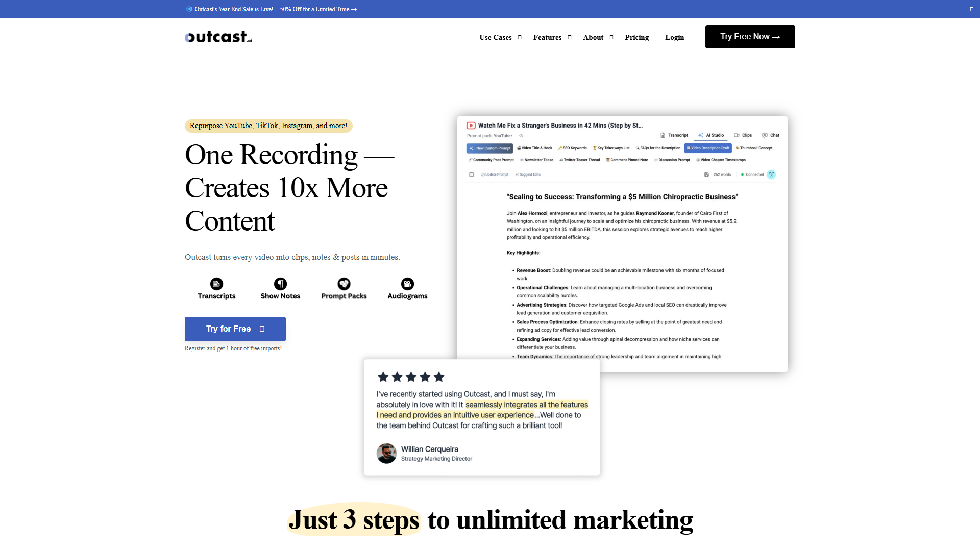This screenshot has height=551, width=980.
Task: Toggle the eye icon next to Prompt pack
Action: click(521, 136)
